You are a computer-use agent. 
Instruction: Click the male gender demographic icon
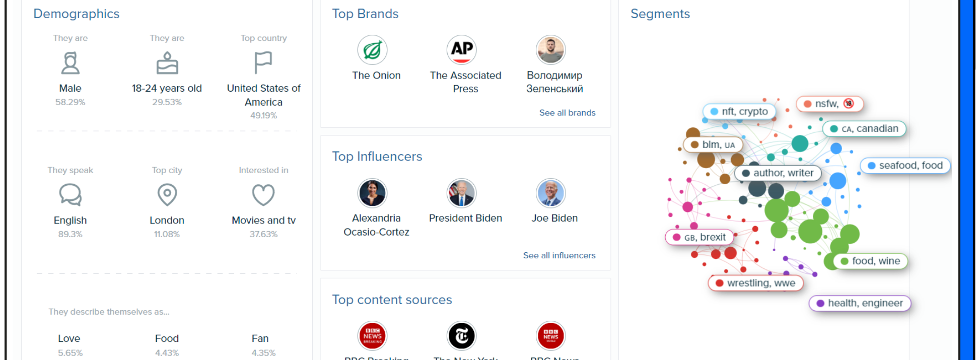pos(70,63)
